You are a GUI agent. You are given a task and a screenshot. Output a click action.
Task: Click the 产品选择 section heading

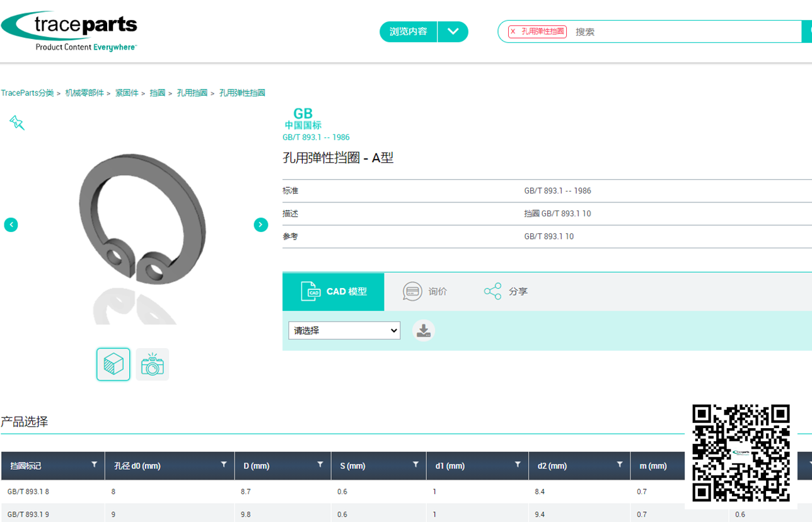(24, 422)
